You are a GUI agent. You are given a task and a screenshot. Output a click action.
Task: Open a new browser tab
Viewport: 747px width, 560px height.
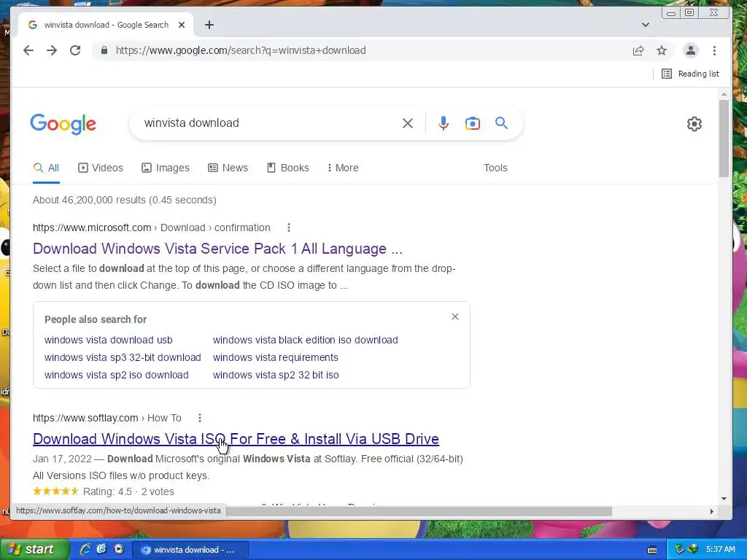coord(209,25)
